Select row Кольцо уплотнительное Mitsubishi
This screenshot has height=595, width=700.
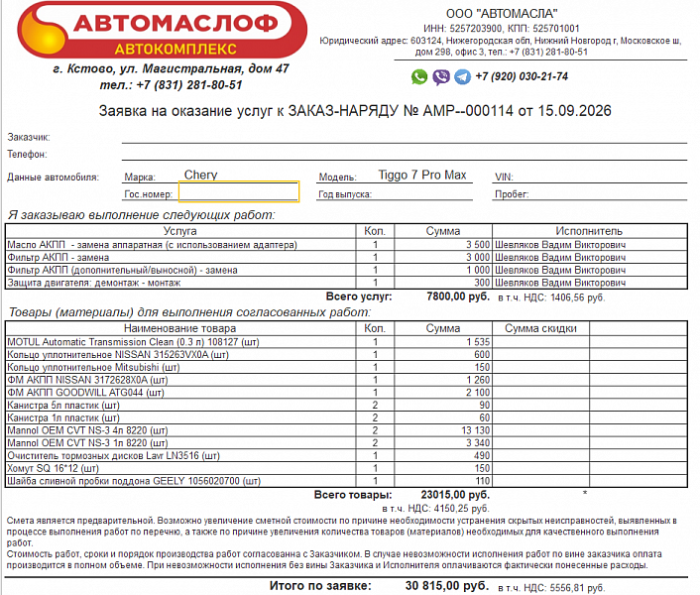click(x=346, y=367)
